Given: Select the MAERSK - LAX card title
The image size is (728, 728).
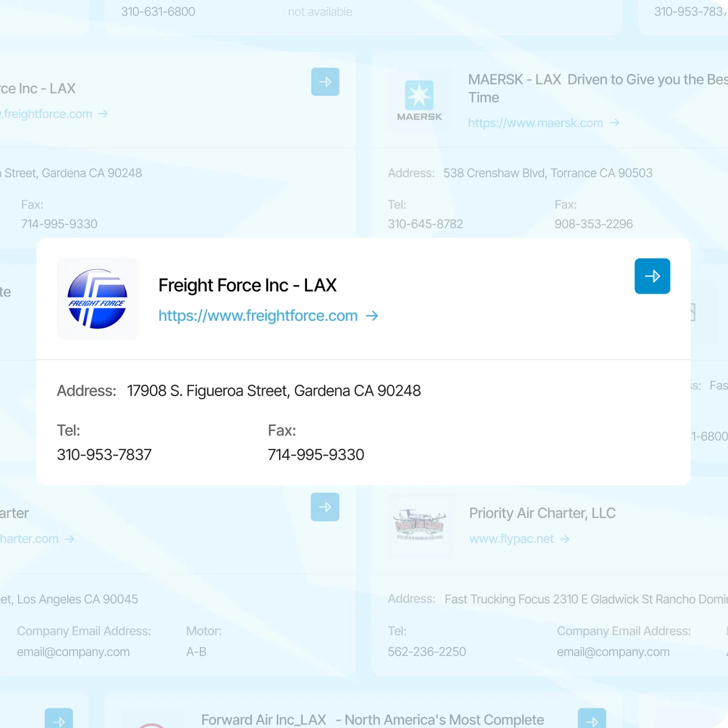Looking at the screenshot, I should coord(598,89).
